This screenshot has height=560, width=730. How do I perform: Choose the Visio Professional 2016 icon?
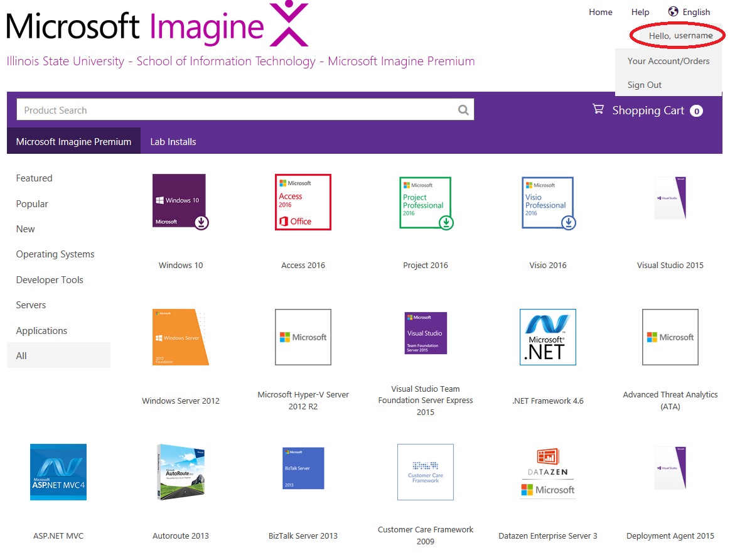(x=549, y=203)
